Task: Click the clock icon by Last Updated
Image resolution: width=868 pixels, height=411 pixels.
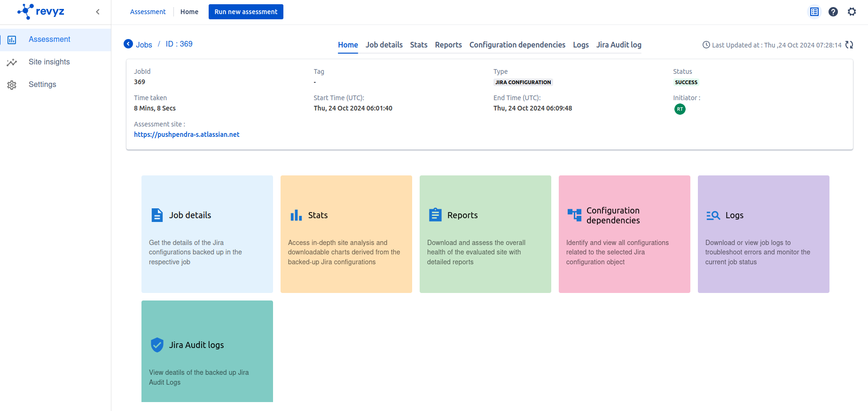Action: 706,45
